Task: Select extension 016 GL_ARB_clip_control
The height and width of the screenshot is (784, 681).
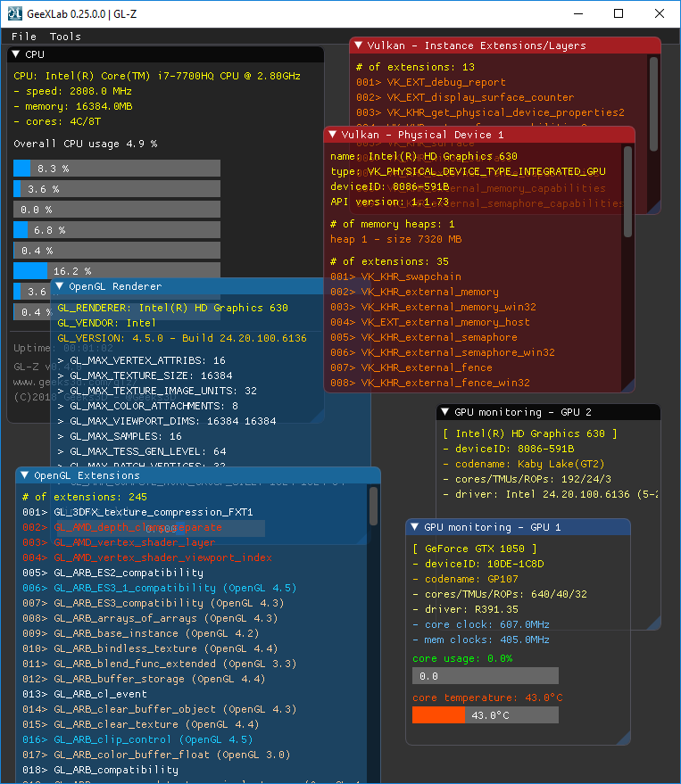Action: [137, 739]
